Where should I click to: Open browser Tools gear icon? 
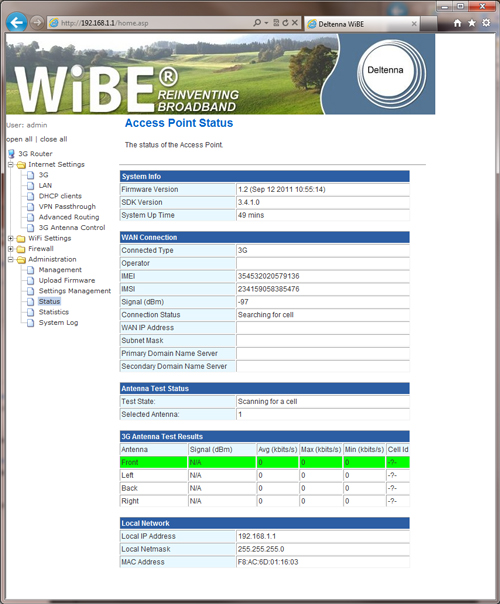coord(487,23)
